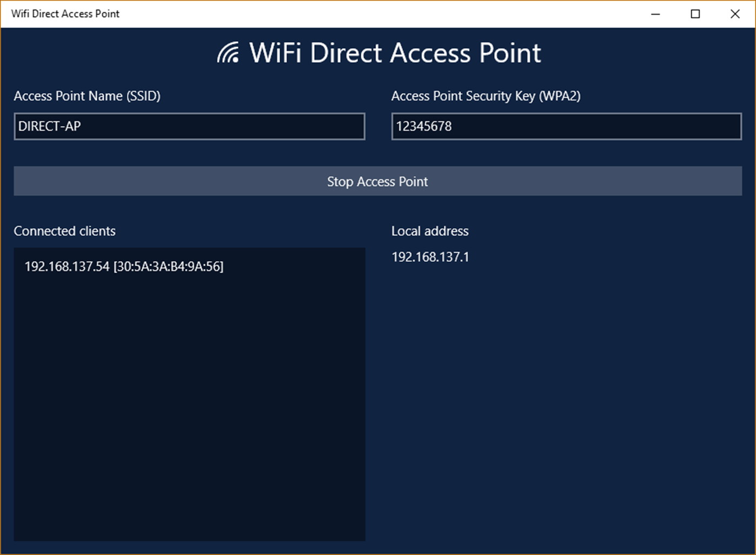Viewport: 756px width, 555px height.
Task: Click the Stop Access Point button
Action: pos(377,181)
